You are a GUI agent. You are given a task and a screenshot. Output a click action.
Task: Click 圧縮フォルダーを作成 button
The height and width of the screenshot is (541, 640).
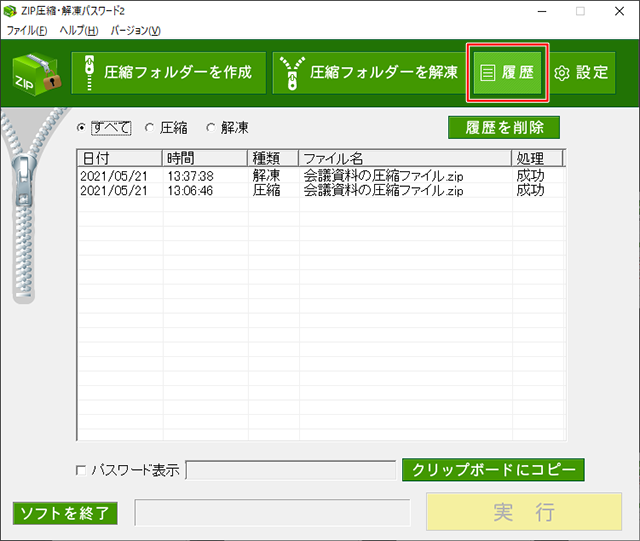pyautogui.click(x=169, y=73)
